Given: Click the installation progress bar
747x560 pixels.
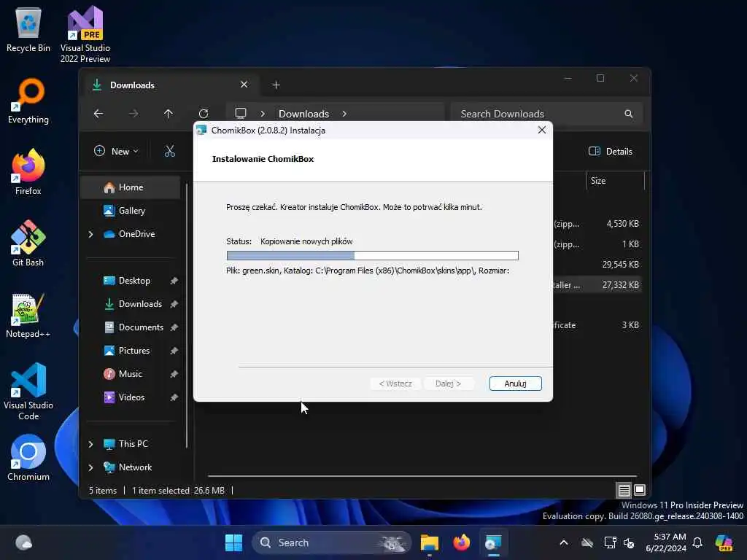Looking at the screenshot, I should (372, 256).
